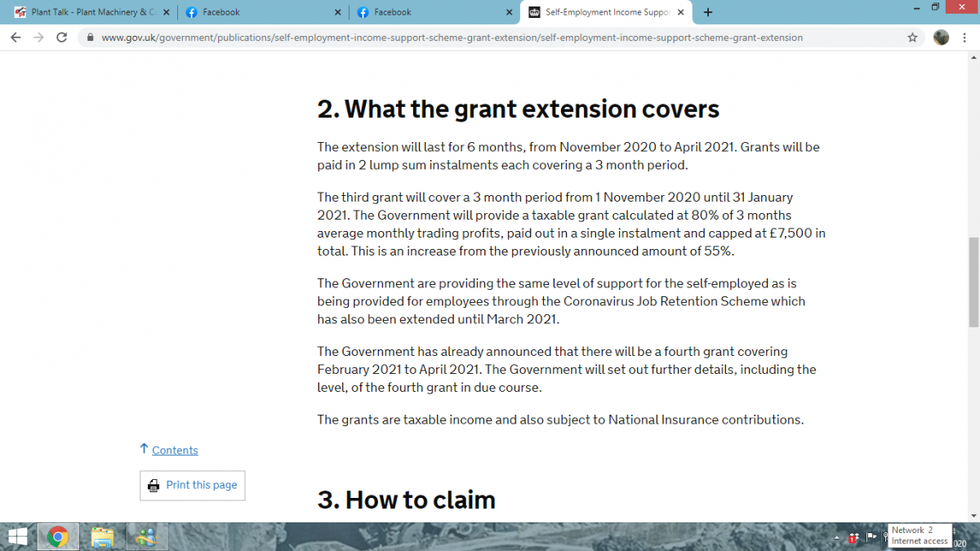
Task: Bookmark this page with the star
Action: pyautogui.click(x=912, y=38)
